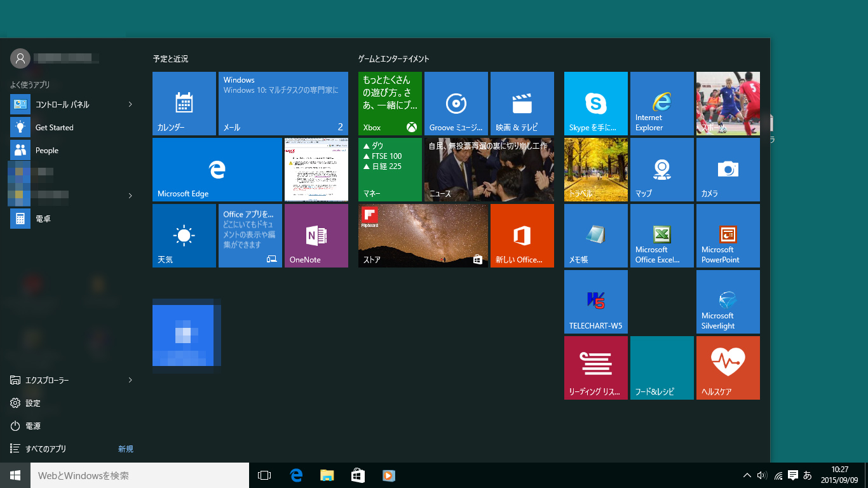Open the media player taskbar icon
The width and height of the screenshot is (868, 488).
tap(389, 475)
